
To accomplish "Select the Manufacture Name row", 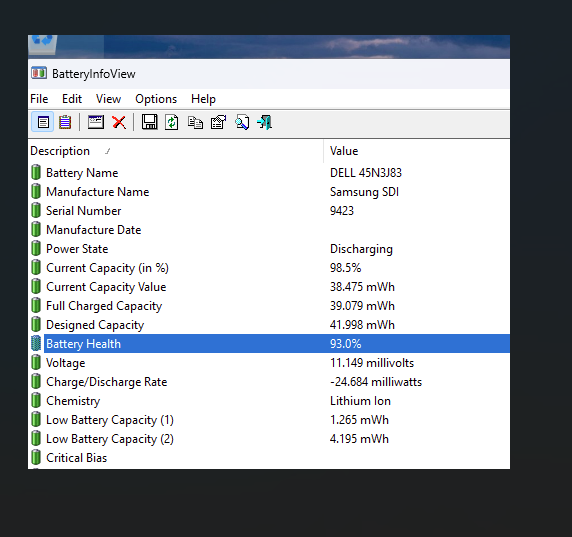I will pos(269,192).
